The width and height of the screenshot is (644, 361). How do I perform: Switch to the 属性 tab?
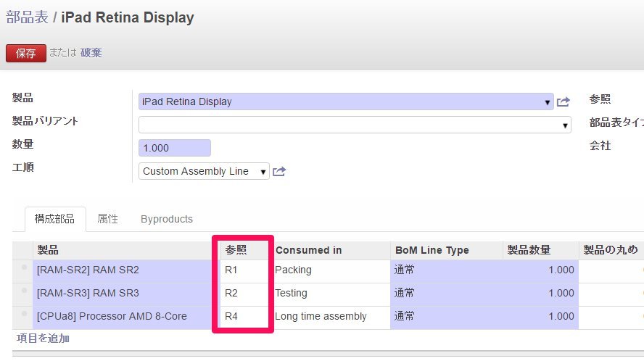(x=107, y=219)
